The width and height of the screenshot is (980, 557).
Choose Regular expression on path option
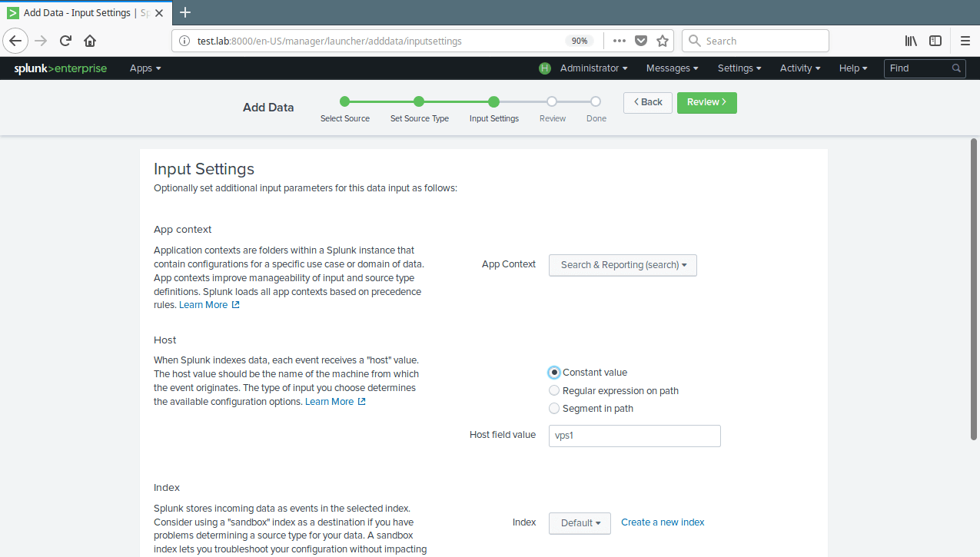tap(554, 391)
